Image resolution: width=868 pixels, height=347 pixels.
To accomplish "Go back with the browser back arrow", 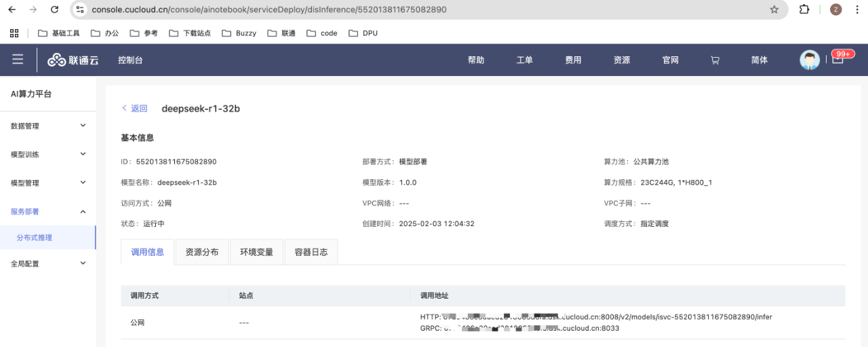I will (x=12, y=10).
